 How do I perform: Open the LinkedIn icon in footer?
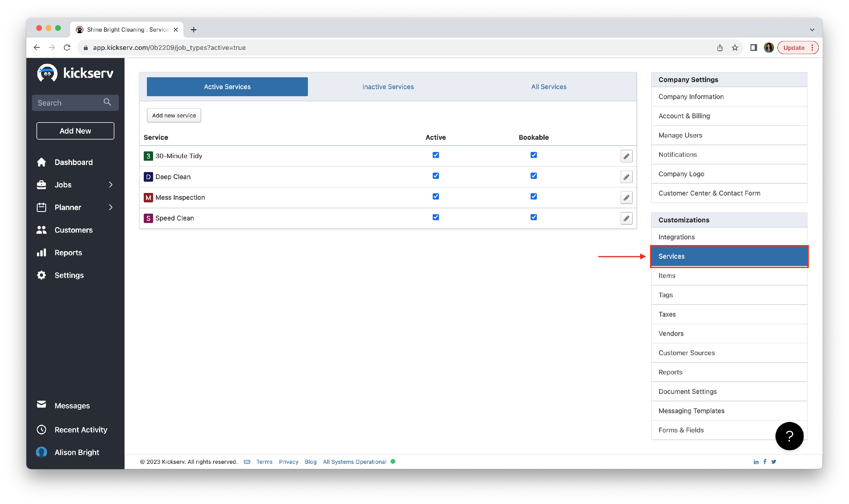coord(756,462)
